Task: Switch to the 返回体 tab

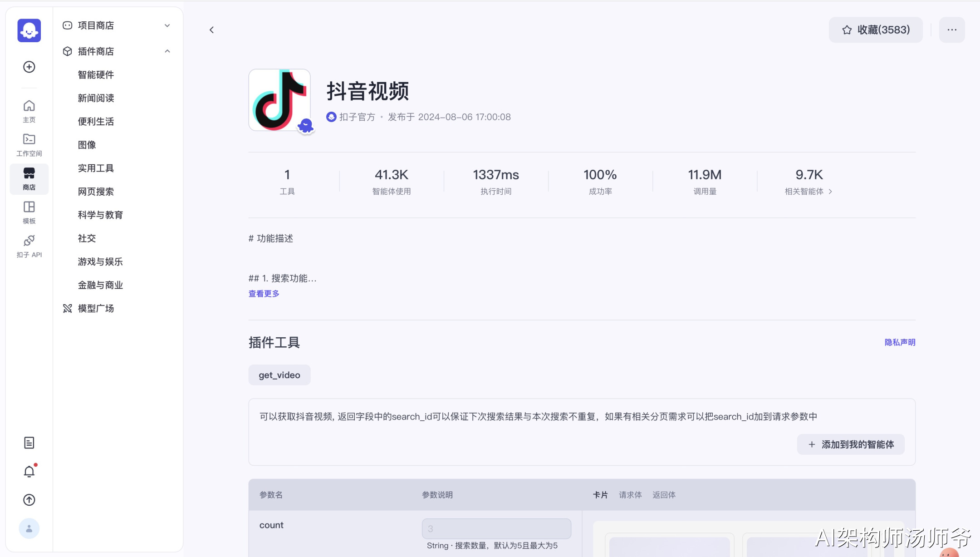Action: tap(664, 495)
